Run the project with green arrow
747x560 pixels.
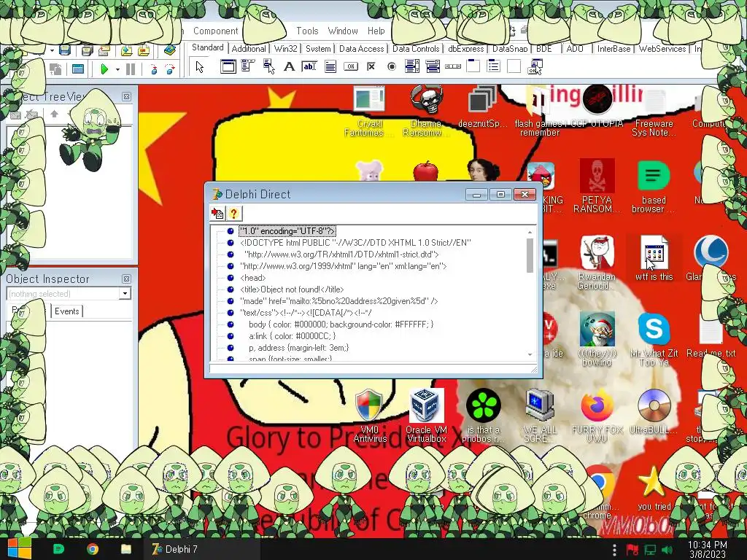pyautogui.click(x=104, y=69)
